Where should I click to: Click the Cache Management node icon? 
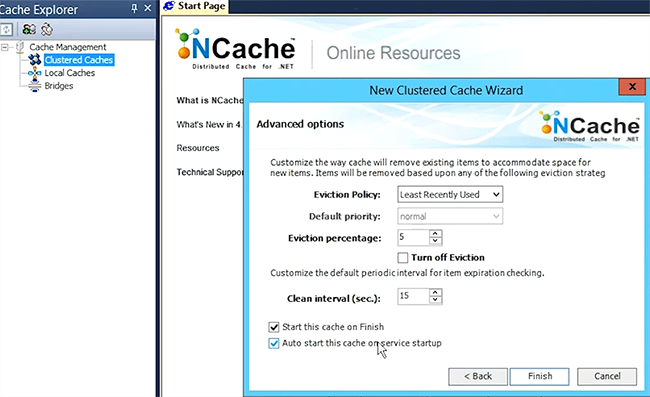tap(19, 47)
